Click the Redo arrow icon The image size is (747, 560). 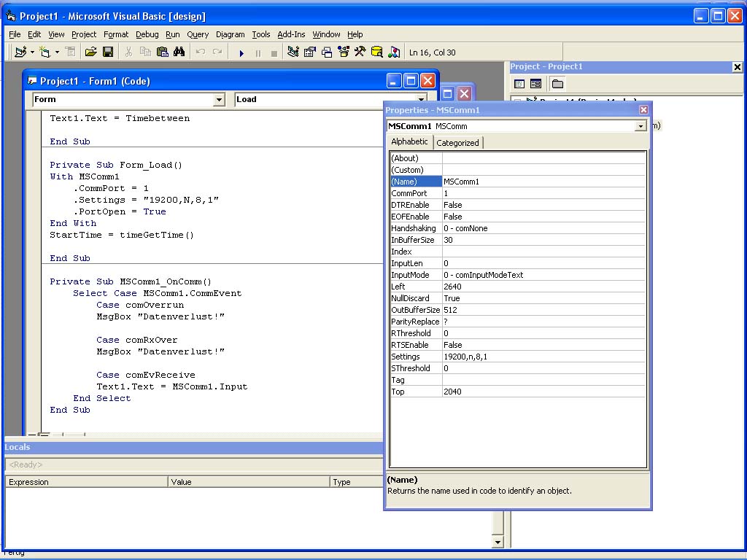[217, 52]
